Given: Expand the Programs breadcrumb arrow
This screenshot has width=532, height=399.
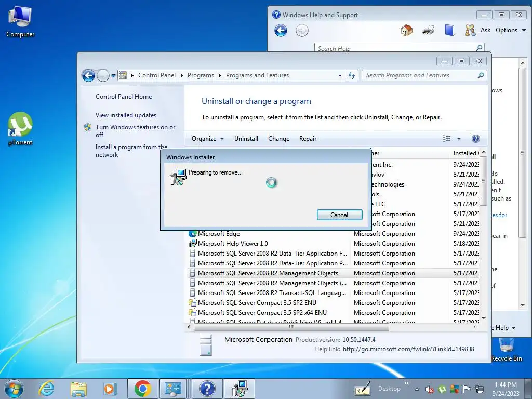Looking at the screenshot, I should 220,75.
